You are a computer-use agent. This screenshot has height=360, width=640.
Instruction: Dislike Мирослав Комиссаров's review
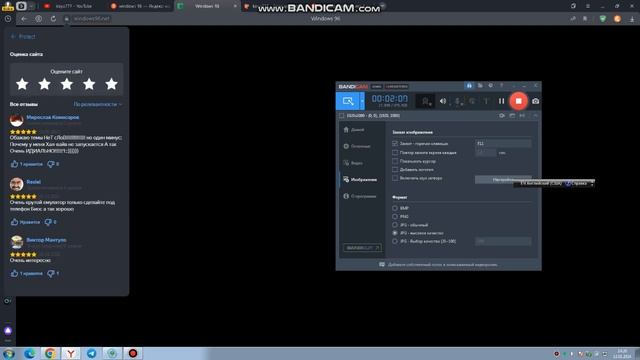point(53,164)
